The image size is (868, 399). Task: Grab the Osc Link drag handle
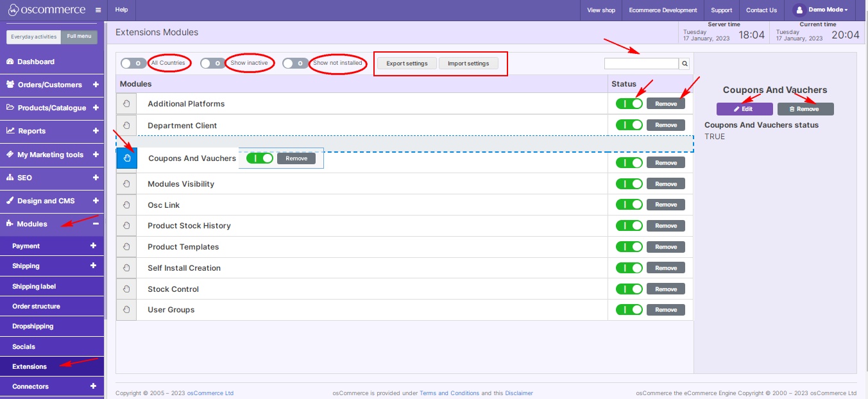(126, 205)
